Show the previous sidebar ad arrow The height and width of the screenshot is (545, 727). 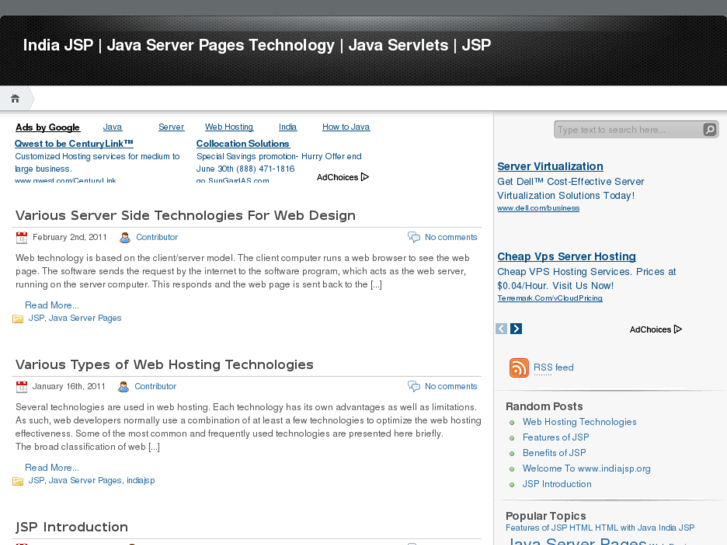coord(501,329)
